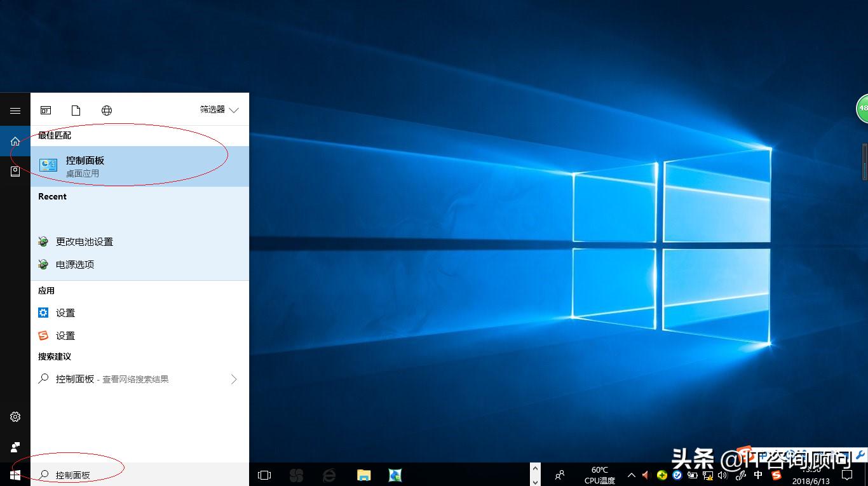The width and height of the screenshot is (868, 486).
Task: Open the Action Center notification icon
Action: point(848,475)
